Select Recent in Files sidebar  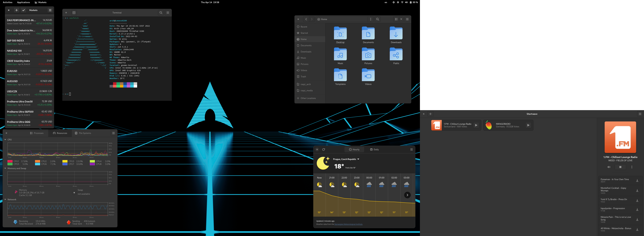pyautogui.click(x=310, y=27)
